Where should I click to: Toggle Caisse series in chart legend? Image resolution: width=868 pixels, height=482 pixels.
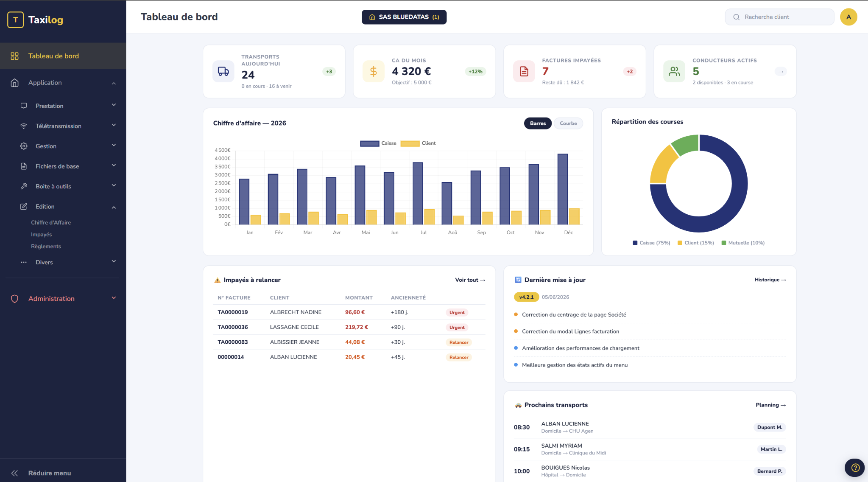[378, 143]
